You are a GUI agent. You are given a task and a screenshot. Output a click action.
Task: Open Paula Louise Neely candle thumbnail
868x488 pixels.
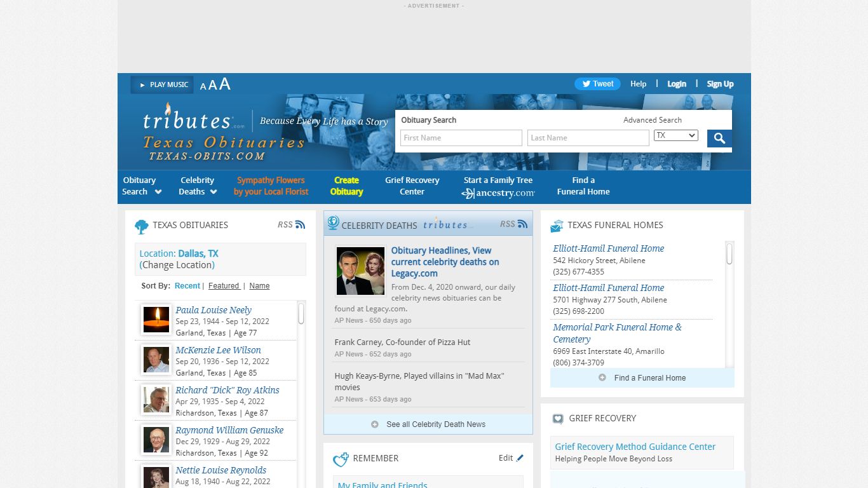pos(156,320)
